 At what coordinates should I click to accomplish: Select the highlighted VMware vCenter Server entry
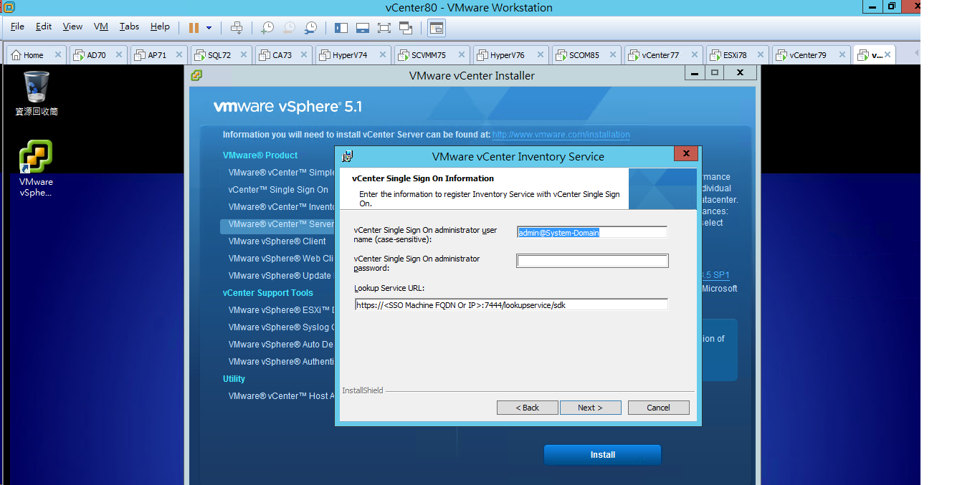pyautogui.click(x=277, y=224)
